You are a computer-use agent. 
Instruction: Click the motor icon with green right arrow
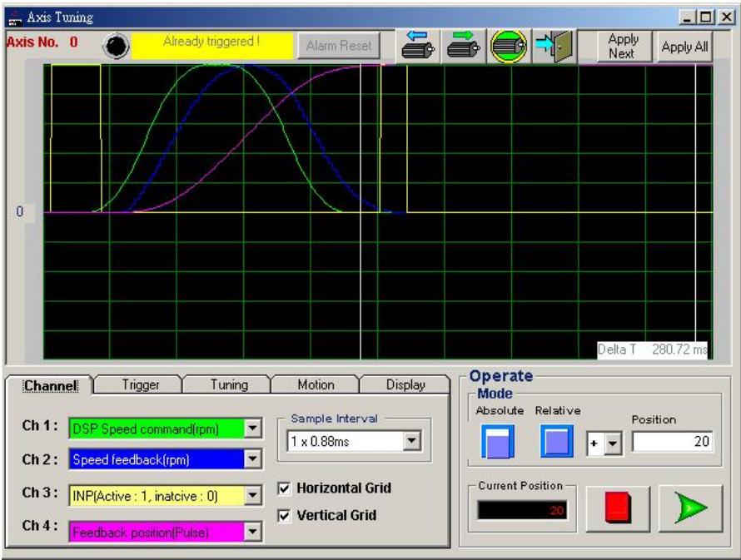click(x=463, y=46)
